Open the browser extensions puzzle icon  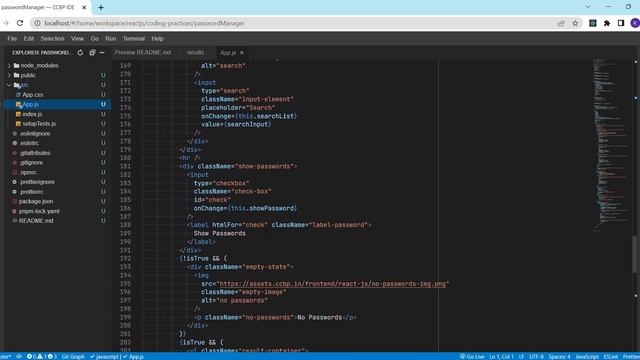(x=607, y=23)
